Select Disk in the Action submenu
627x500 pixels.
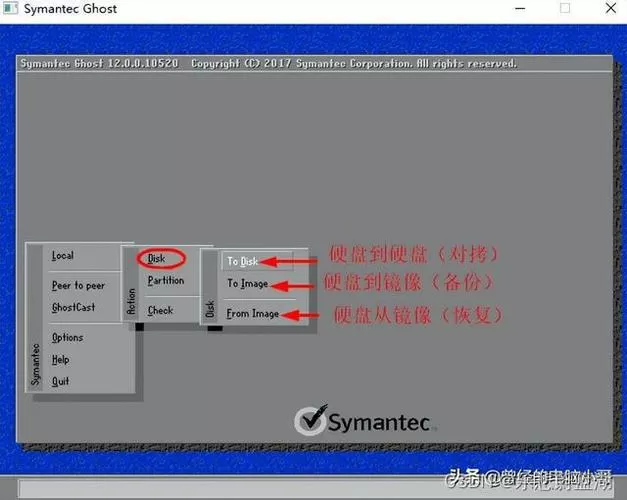pos(156,258)
